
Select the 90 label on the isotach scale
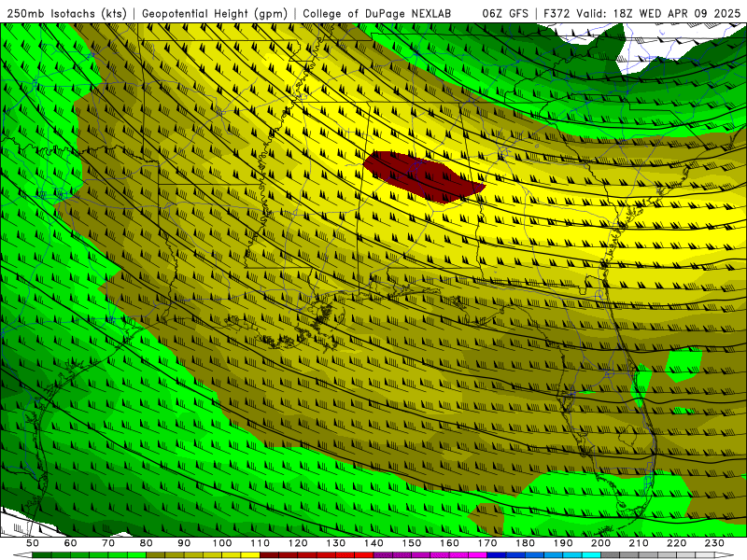tap(184, 543)
